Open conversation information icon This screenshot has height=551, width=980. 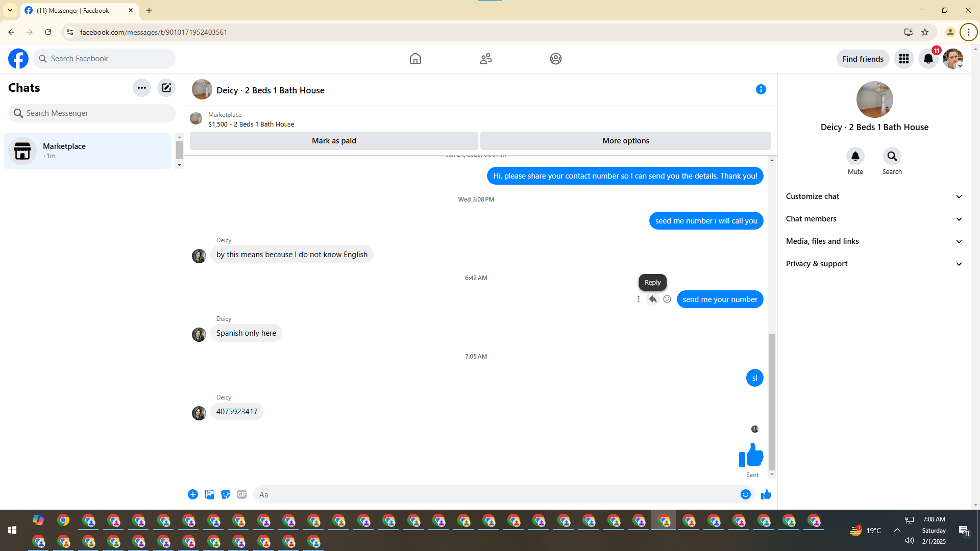pyautogui.click(x=761, y=90)
